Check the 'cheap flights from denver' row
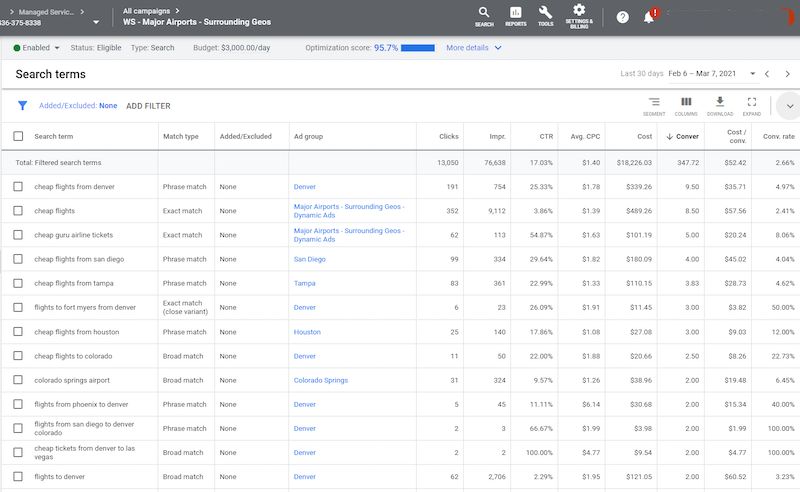800x492 pixels. click(x=18, y=186)
